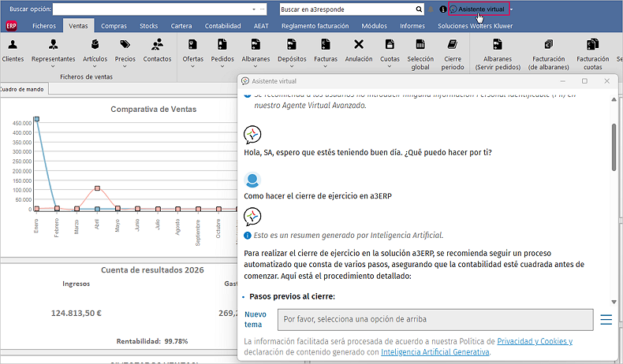Screen dimensions: 623x364
Task: Expand the Pedidos dropdown arrow
Action: 222,67
